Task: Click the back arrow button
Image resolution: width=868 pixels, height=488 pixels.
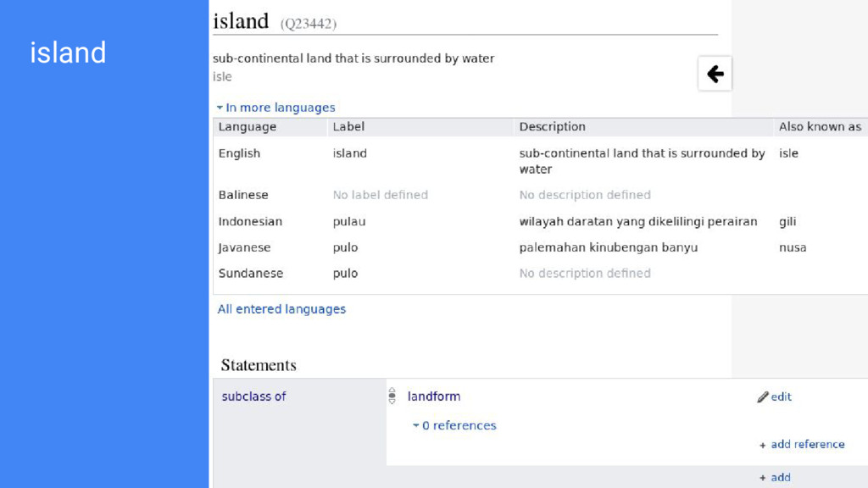Action: [x=715, y=74]
